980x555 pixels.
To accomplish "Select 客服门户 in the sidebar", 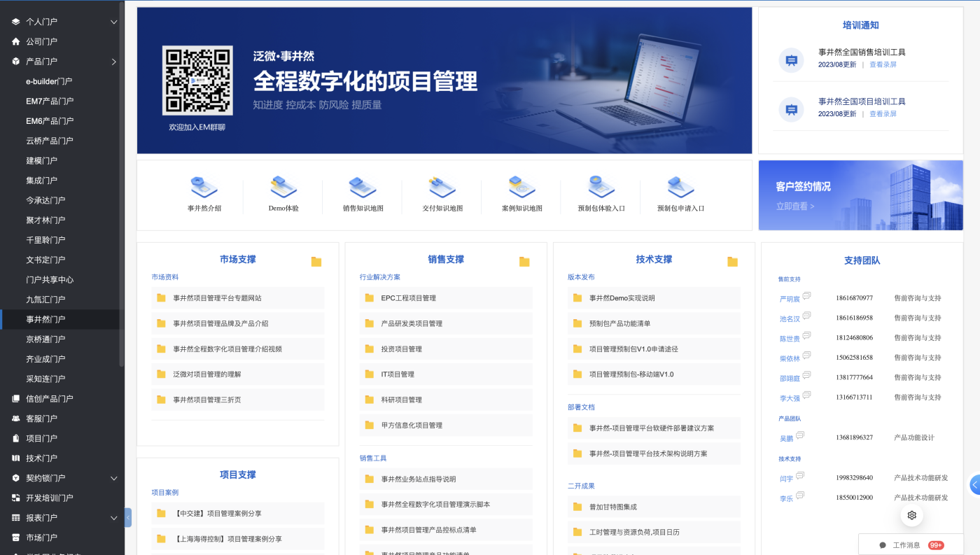I will (x=41, y=419).
